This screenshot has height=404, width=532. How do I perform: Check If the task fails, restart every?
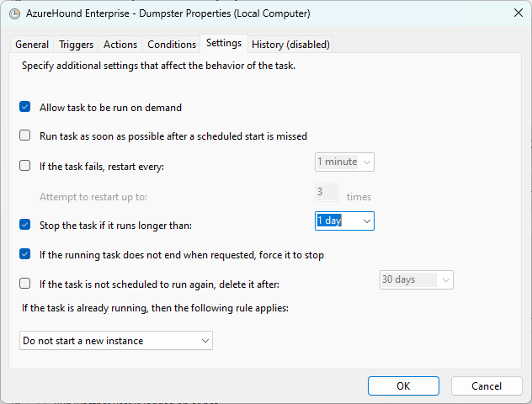pyautogui.click(x=24, y=166)
